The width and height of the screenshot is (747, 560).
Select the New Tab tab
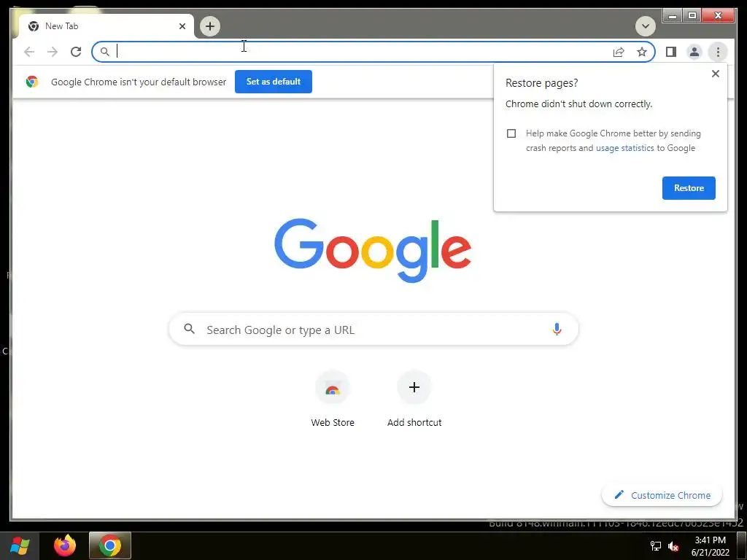[106, 26]
